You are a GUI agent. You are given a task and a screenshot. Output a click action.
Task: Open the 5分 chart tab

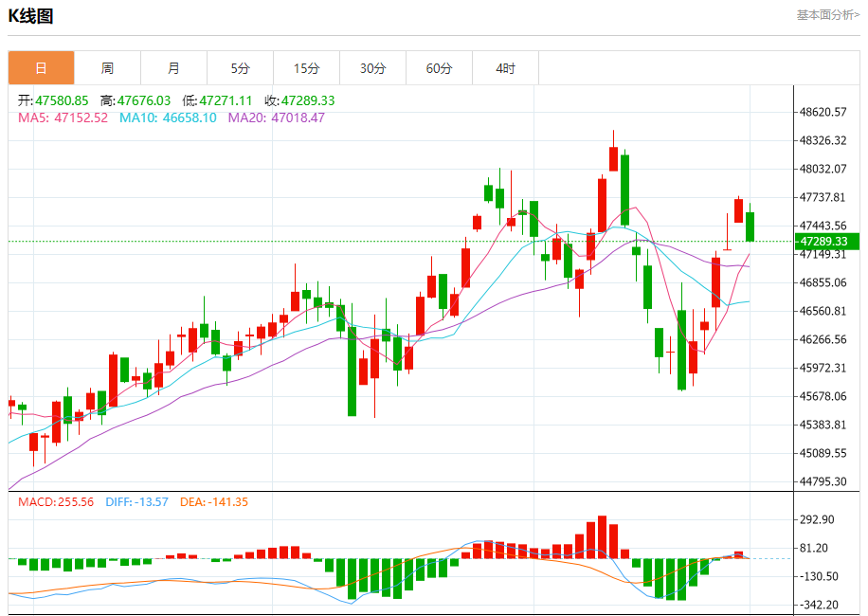(241, 68)
